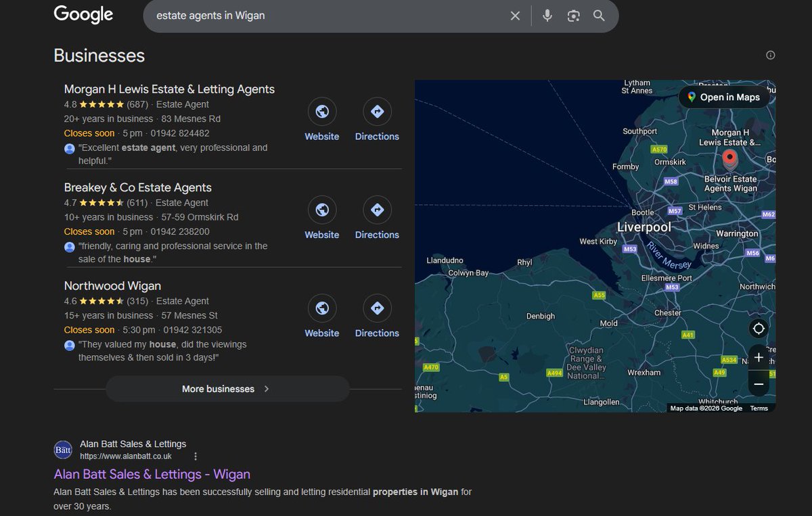Screen dimensions: 812x516
Task: Zoom out on the map
Action: pyautogui.click(x=759, y=384)
